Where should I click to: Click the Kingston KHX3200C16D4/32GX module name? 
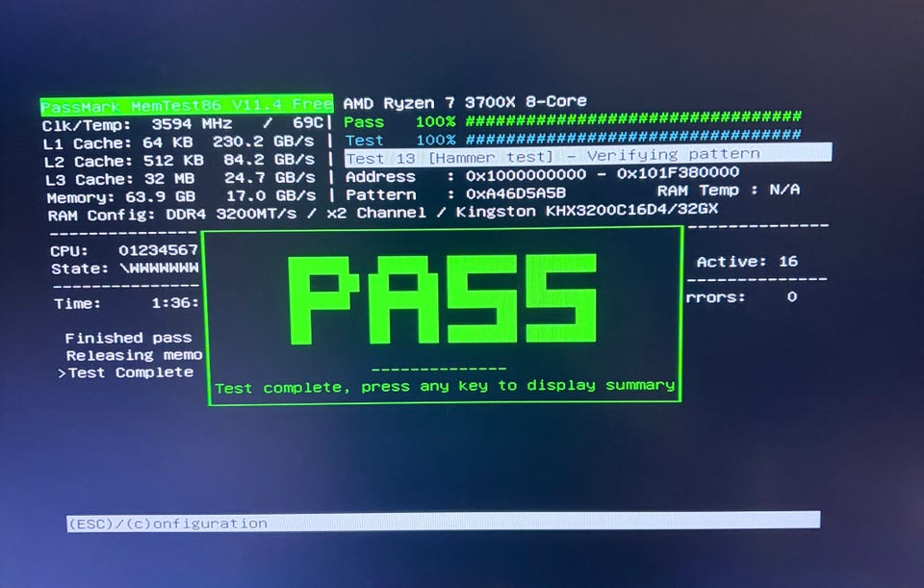[587, 210]
